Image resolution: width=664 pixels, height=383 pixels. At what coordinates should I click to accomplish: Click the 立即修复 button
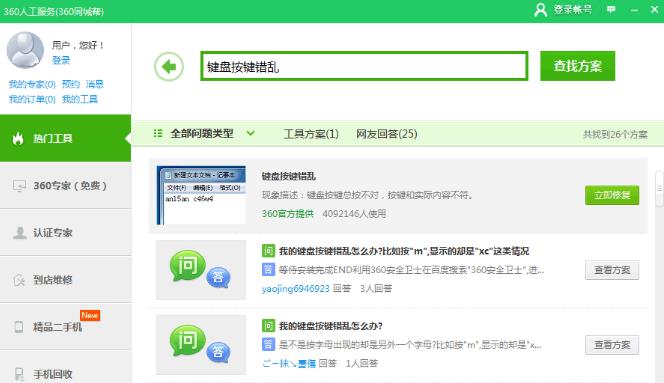coord(612,195)
